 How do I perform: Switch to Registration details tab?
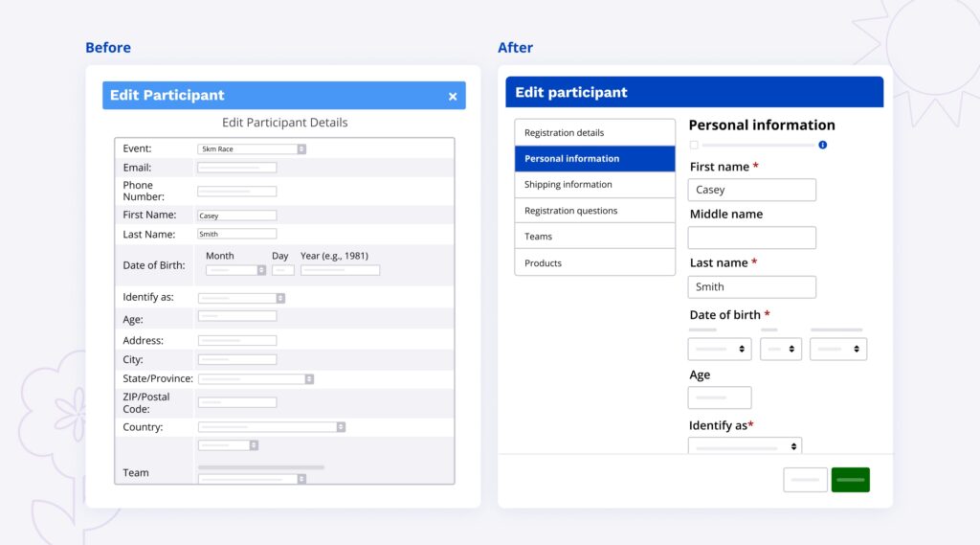click(594, 132)
